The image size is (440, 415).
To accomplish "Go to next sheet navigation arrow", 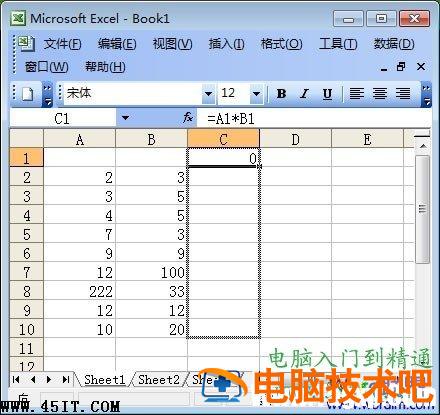I will (x=49, y=379).
